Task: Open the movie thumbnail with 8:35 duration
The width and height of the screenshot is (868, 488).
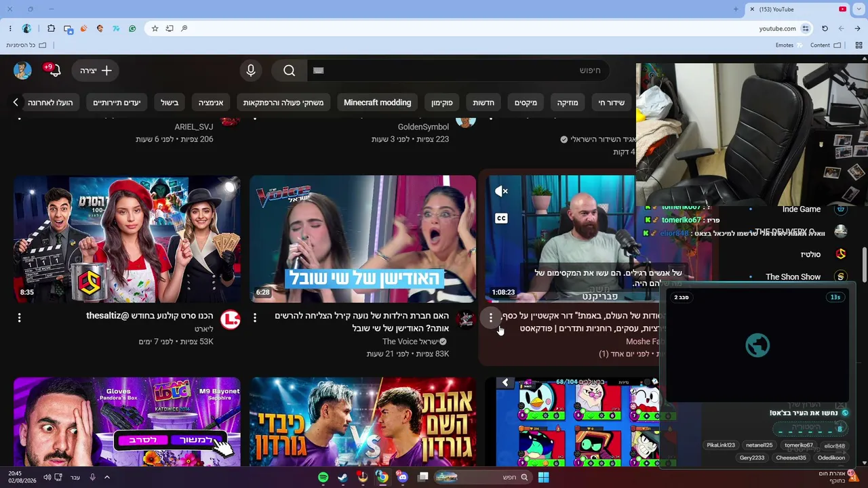Action: (x=127, y=239)
